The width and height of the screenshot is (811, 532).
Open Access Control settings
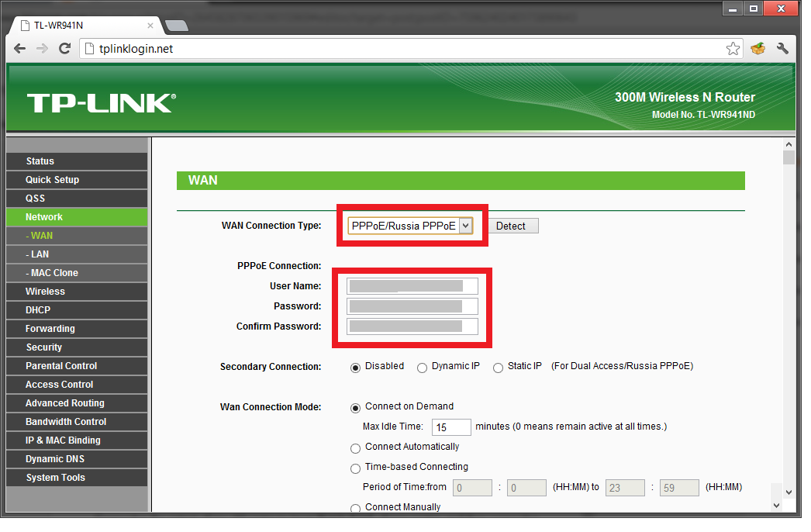(77, 385)
